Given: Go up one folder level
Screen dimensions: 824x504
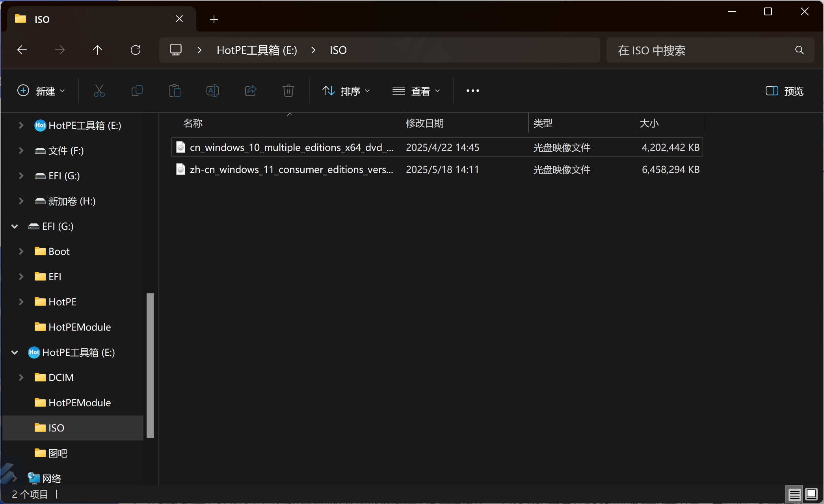Looking at the screenshot, I should click(x=97, y=50).
